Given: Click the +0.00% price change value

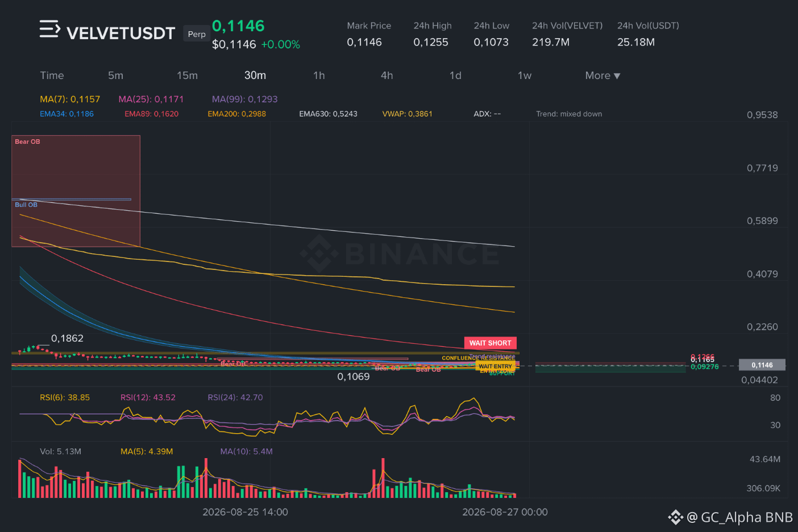Looking at the screenshot, I should [280, 44].
